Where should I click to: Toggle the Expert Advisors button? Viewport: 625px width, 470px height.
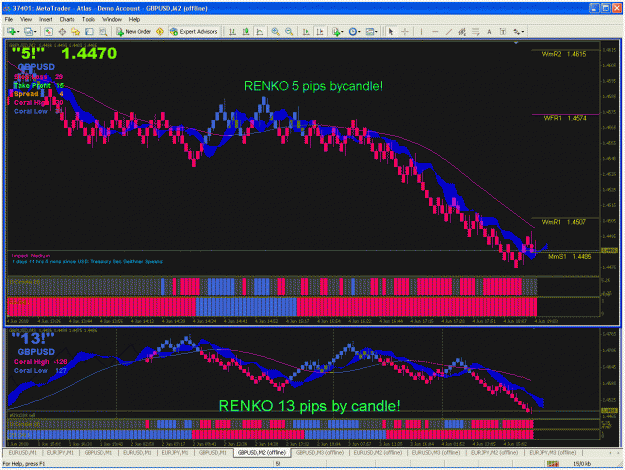(x=194, y=31)
